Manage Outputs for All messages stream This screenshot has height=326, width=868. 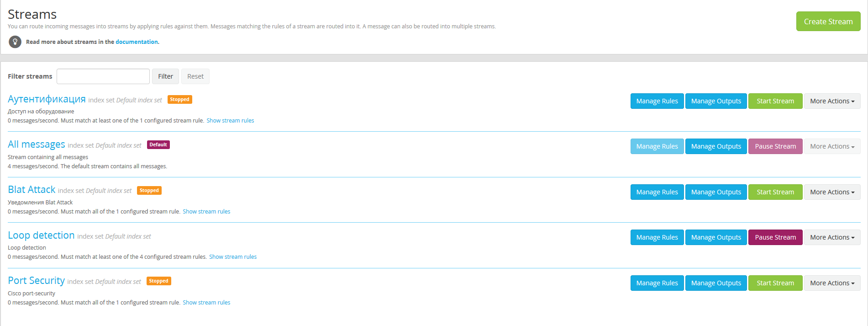tap(715, 146)
